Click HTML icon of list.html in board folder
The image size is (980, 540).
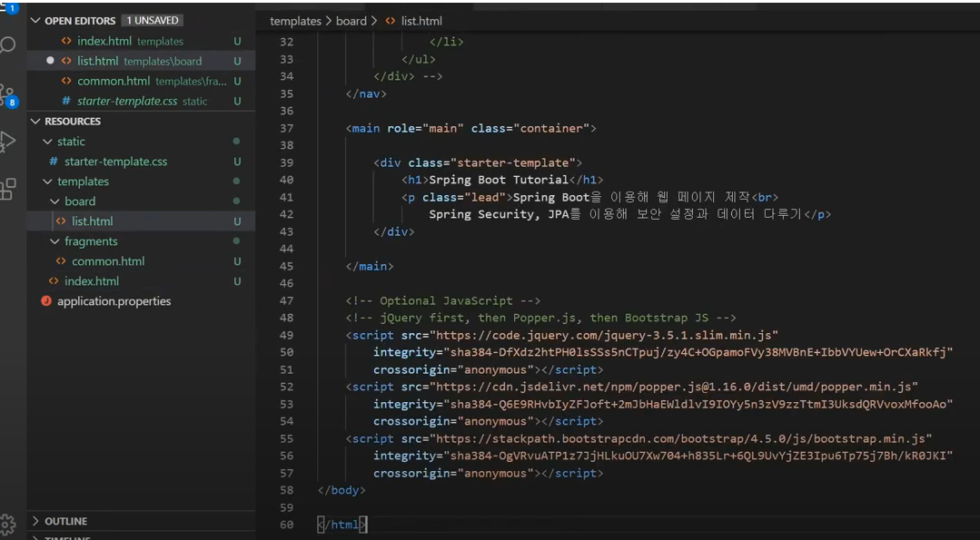point(61,221)
